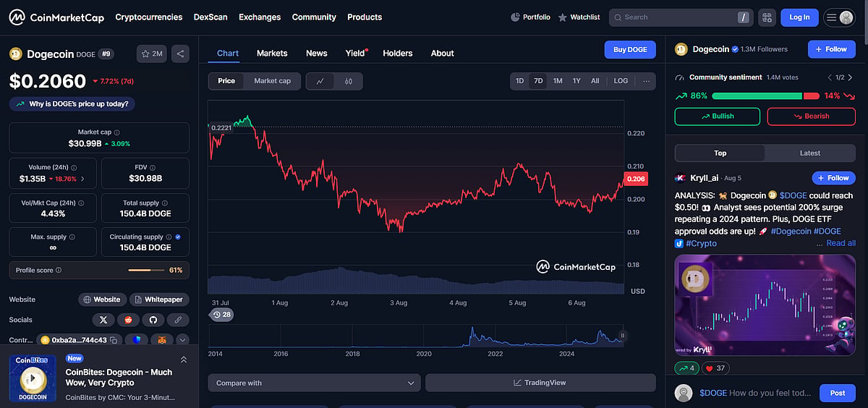The width and height of the screenshot is (868, 408).
Task: Pause the mini timeline range handle
Action: tap(622, 336)
